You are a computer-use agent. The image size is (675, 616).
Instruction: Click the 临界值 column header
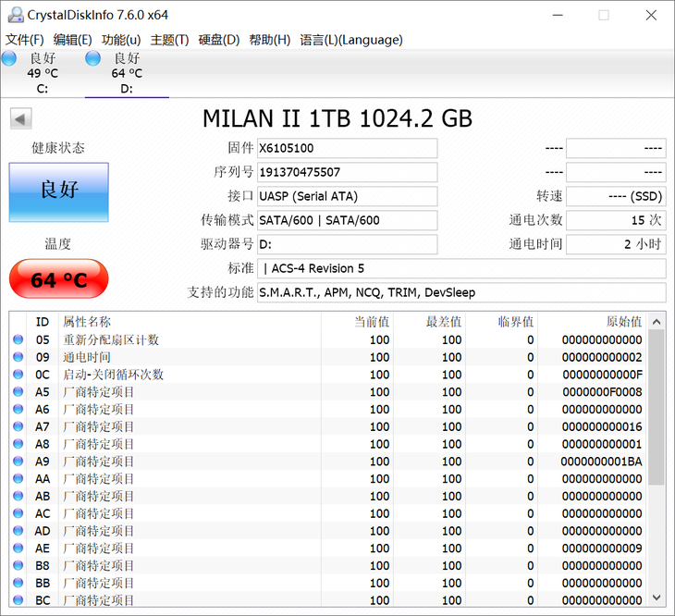502,322
